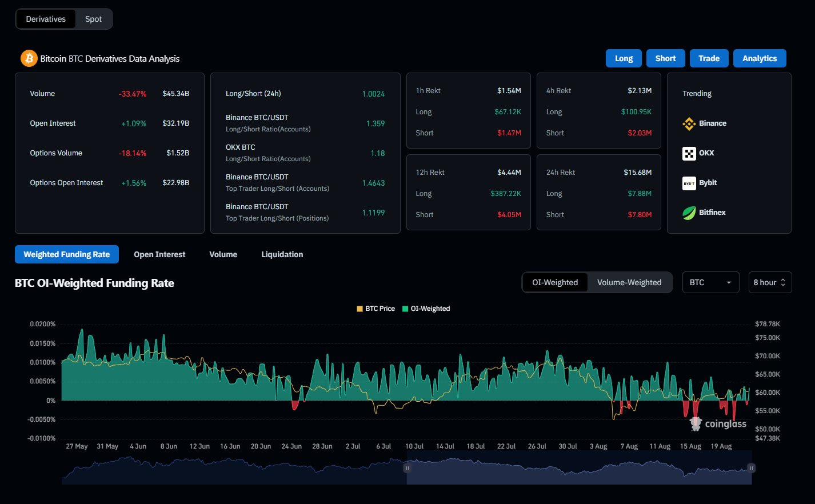Click the Binance BTC/USDT Accounts ratio 1.359
Viewport: 815px width, 504px height.
pos(375,123)
